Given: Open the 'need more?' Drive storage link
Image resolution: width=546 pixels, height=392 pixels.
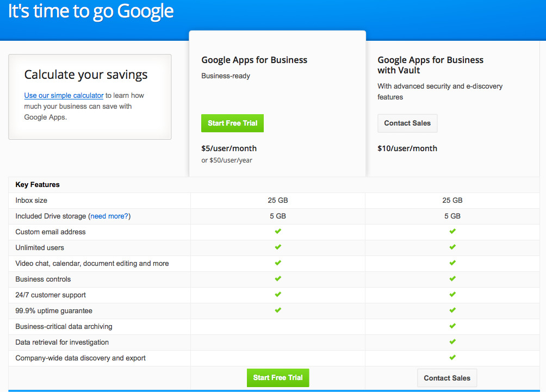Looking at the screenshot, I should (109, 216).
